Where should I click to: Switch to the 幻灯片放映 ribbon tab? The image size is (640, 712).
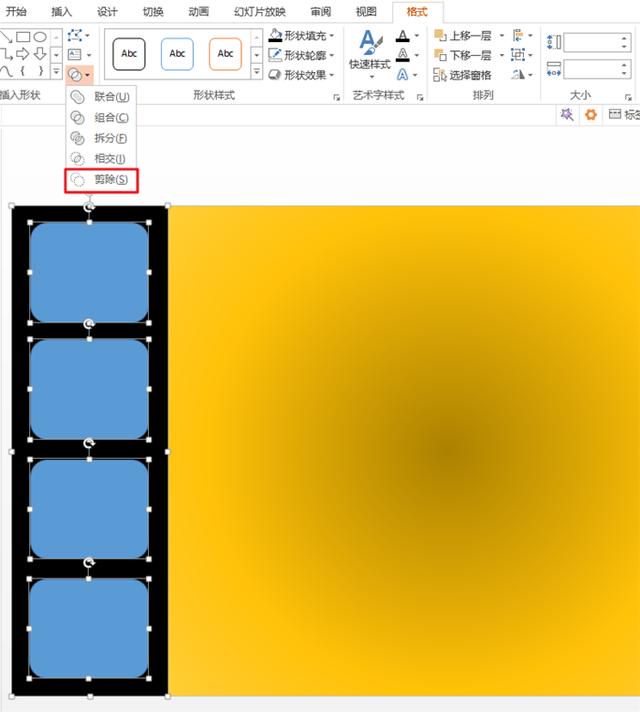(259, 11)
